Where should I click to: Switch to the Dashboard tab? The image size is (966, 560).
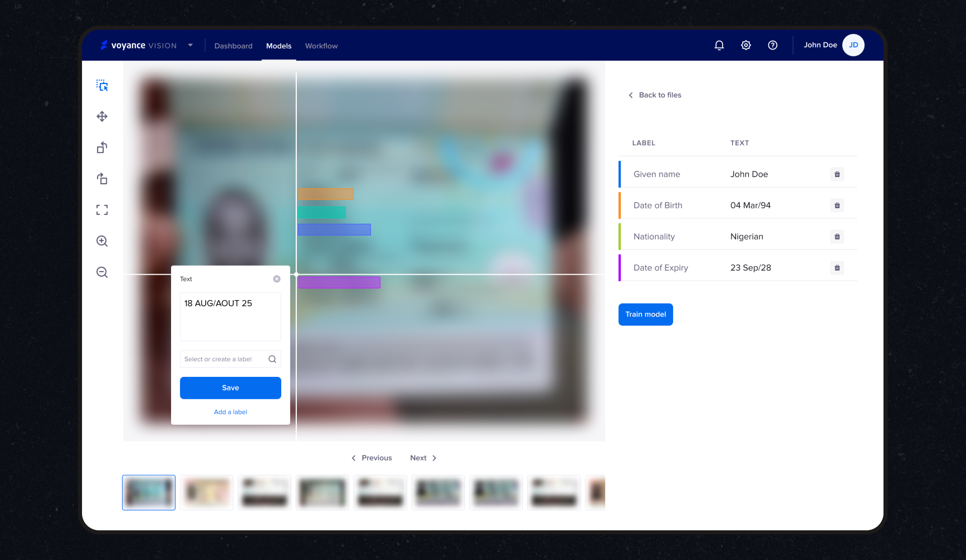click(233, 46)
